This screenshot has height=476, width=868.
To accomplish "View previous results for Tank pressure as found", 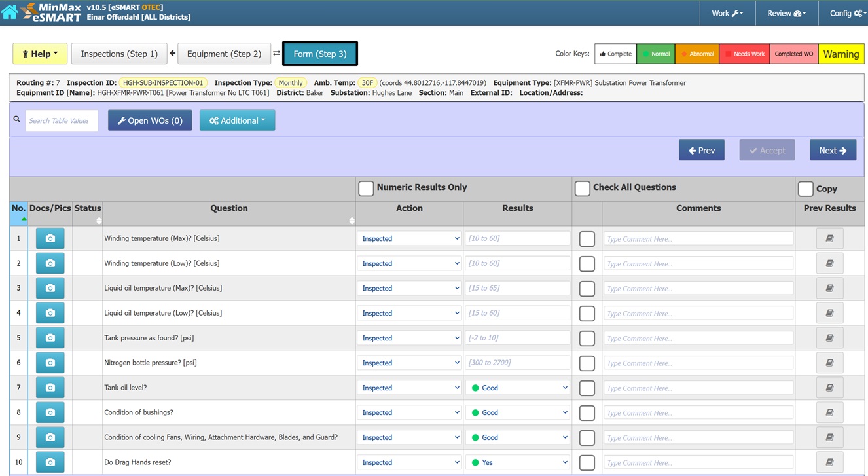I will coord(829,338).
